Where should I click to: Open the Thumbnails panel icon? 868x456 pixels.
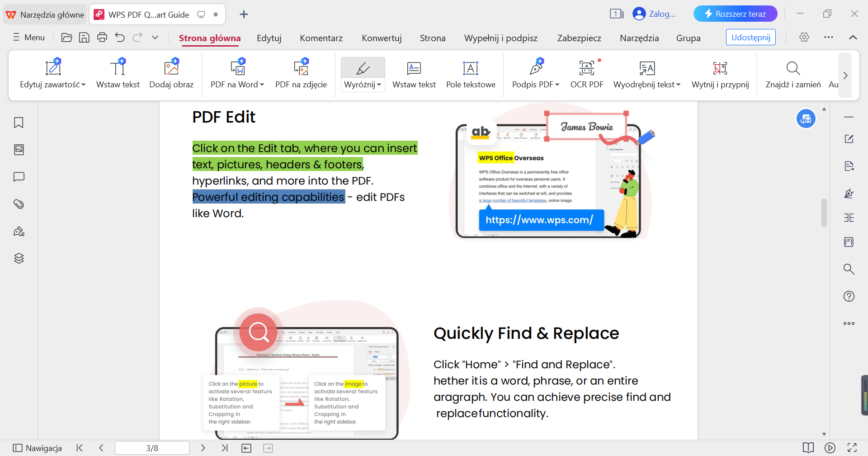(x=19, y=150)
